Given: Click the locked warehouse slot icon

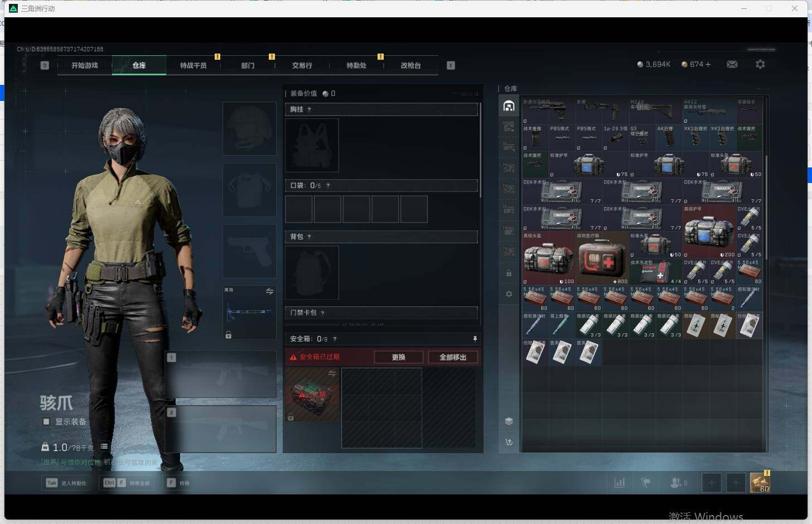Looking at the screenshot, I should 509,273.
